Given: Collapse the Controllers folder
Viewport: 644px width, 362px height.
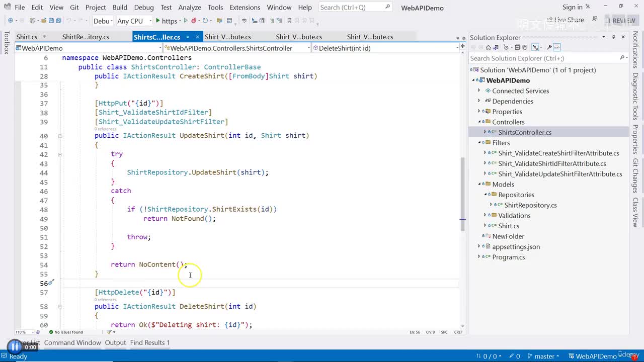Looking at the screenshot, I should 479,122.
